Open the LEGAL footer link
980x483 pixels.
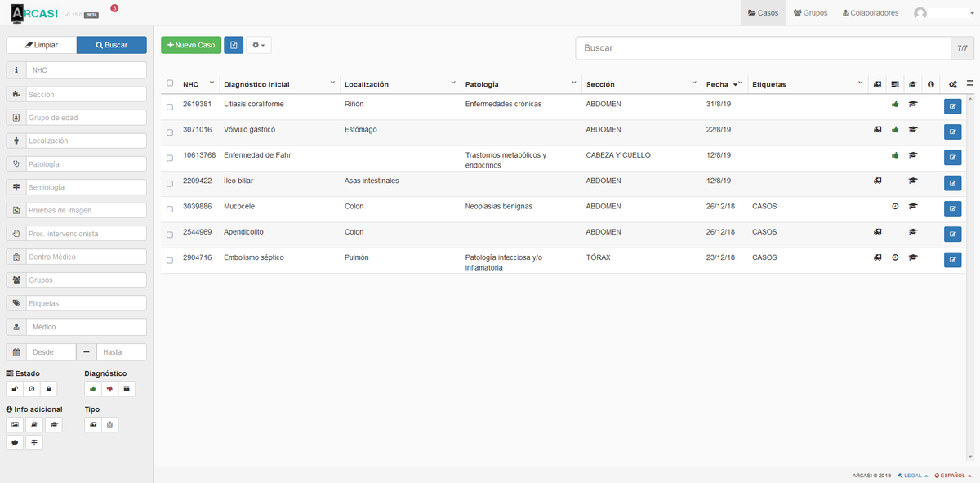[x=912, y=476]
